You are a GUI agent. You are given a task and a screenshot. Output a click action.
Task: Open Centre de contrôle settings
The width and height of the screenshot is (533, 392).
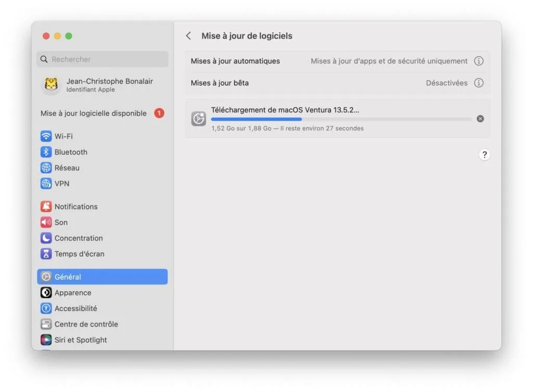86,324
